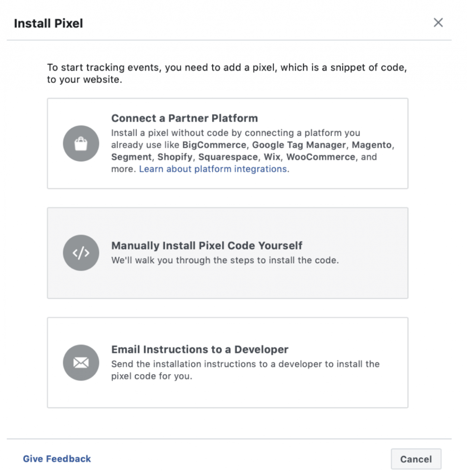
Task: Click the shopping bag partner platform icon
Action: (81, 144)
